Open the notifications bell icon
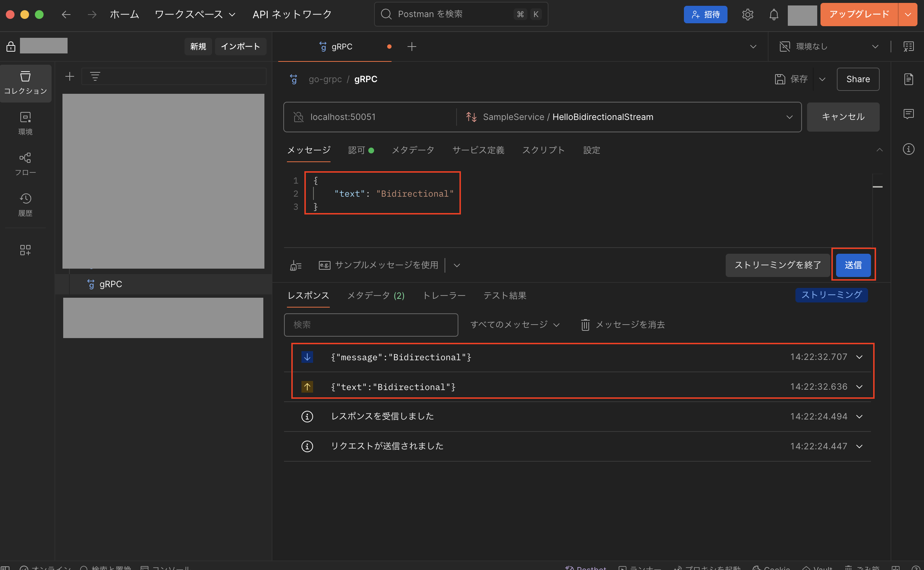 774,14
